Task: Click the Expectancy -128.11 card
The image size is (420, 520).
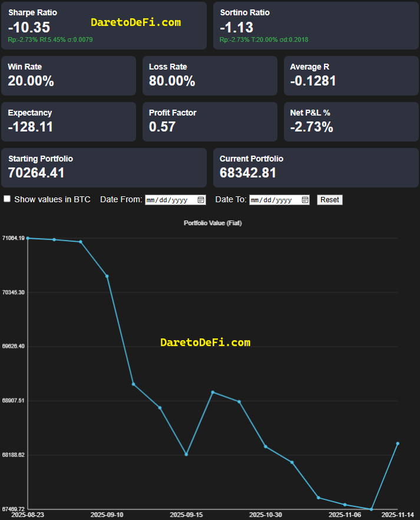Action: [x=68, y=121]
